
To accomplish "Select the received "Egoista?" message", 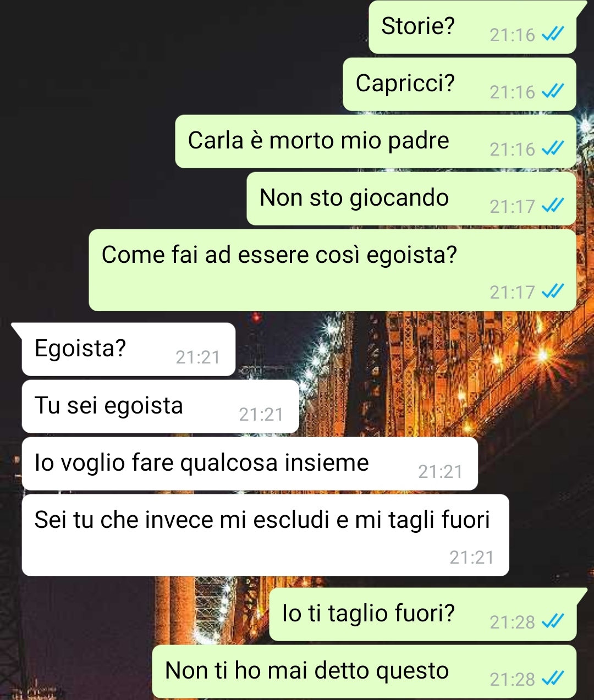I will [x=129, y=349].
